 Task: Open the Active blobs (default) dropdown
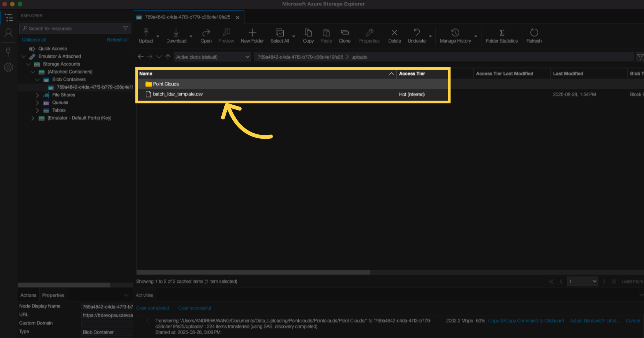click(212, 57)
